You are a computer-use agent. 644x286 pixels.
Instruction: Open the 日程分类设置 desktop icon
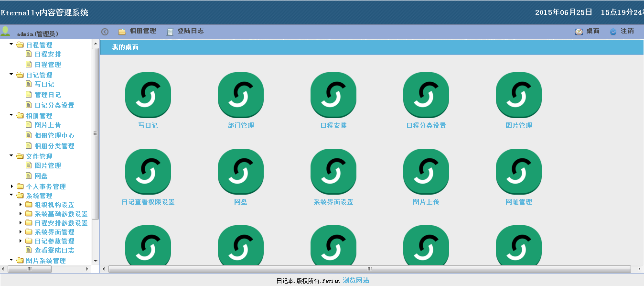click(426, 95)
